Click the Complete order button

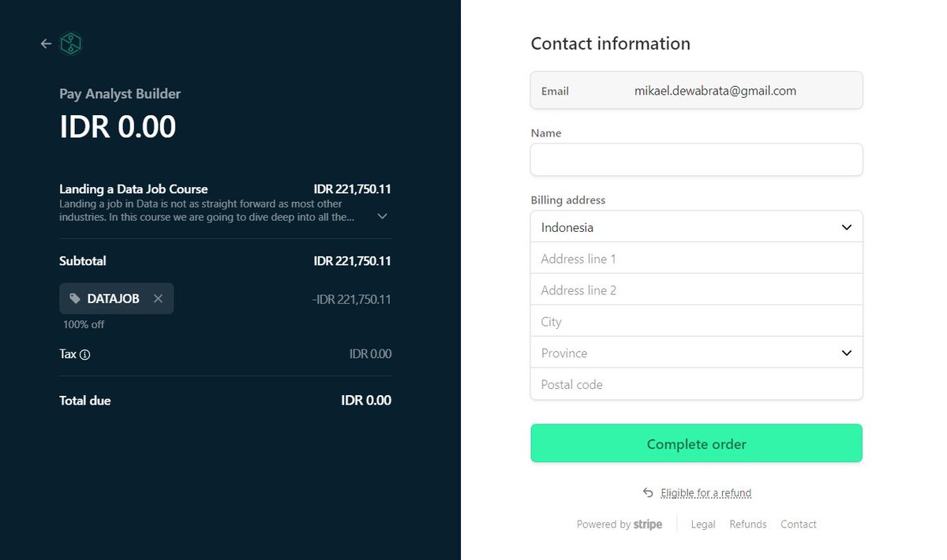click(x=697, y=443)
